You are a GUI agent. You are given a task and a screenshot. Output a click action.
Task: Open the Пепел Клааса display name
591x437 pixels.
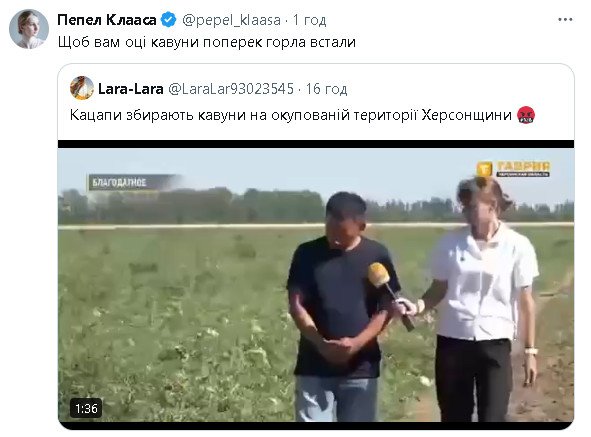(x=107, y=20)
